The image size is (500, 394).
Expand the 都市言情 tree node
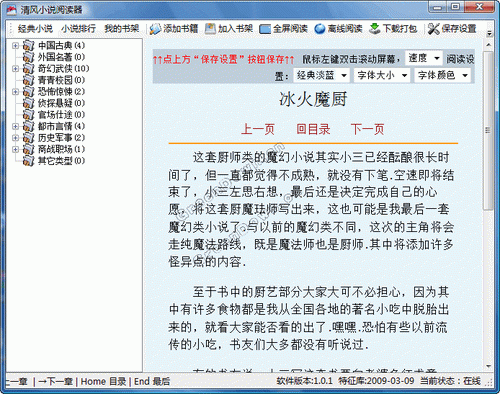[15, 126]
